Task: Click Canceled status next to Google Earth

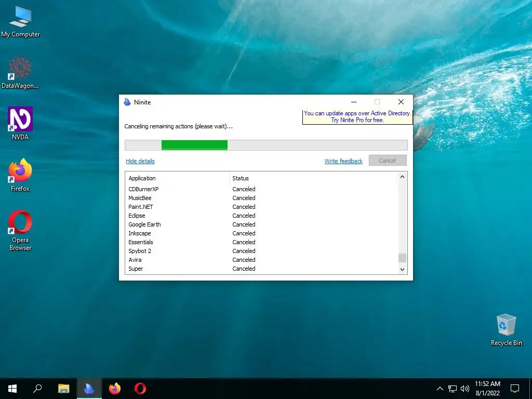Action: [x=244, y=224]
